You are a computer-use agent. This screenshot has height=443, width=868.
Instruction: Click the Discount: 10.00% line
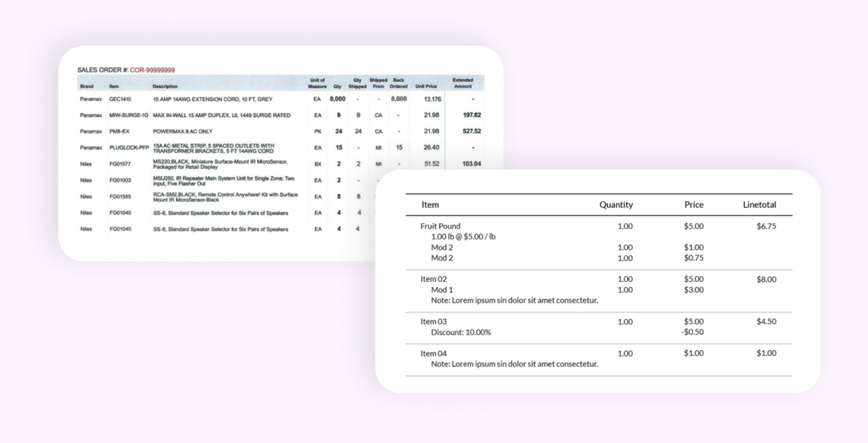point(461,332)
